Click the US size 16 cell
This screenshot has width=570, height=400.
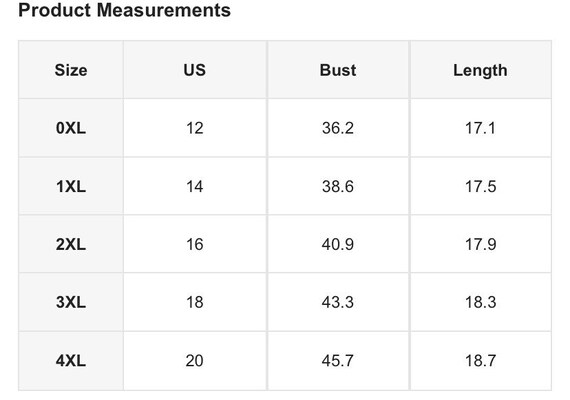point(194,244)
